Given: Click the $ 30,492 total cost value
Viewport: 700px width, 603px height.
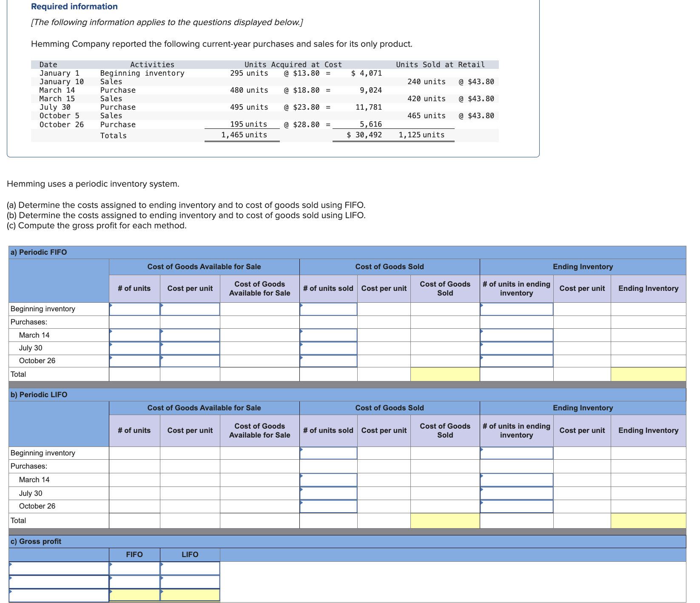Looking at the screenshot, I should tap(364, 135).
